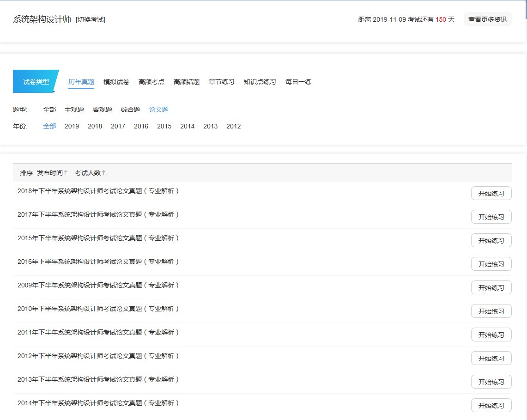Image resolution: width=527 pixels, height=420 pixels.
Task: Select 全部 under 题型 filter
Action: (50, 110)
